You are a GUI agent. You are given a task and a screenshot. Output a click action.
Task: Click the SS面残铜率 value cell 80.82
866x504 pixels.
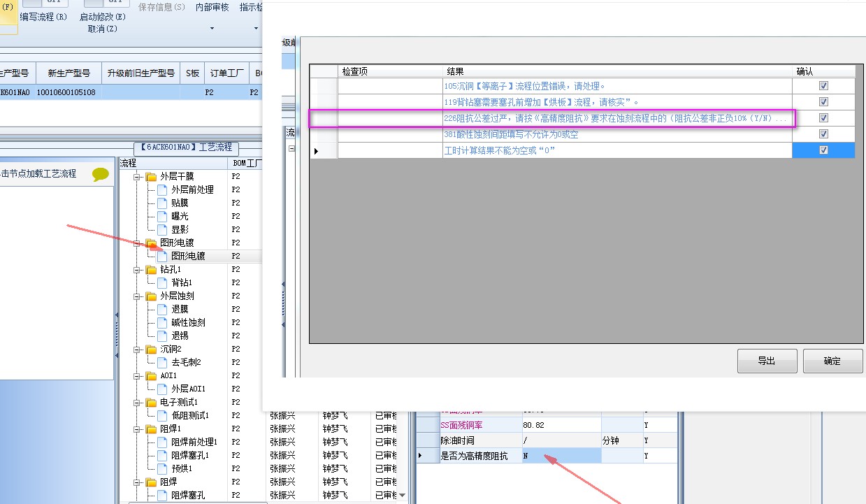[x=561, y=425]
